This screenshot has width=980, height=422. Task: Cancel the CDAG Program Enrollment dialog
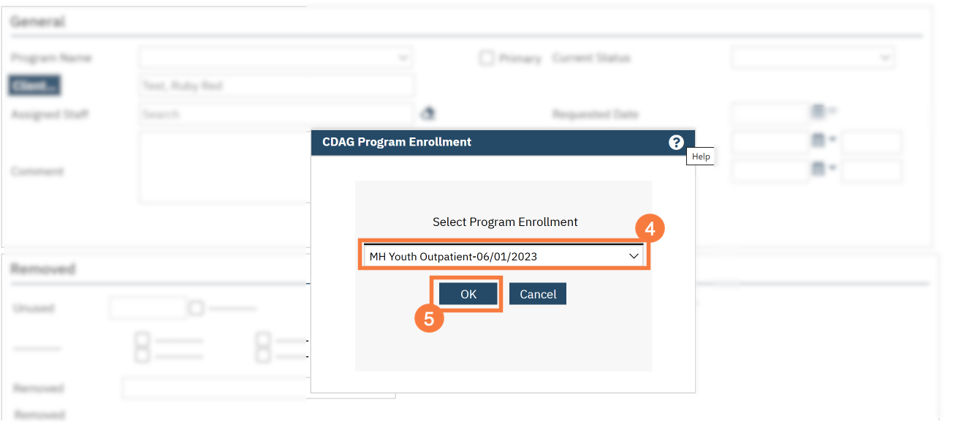coord(538,294)
